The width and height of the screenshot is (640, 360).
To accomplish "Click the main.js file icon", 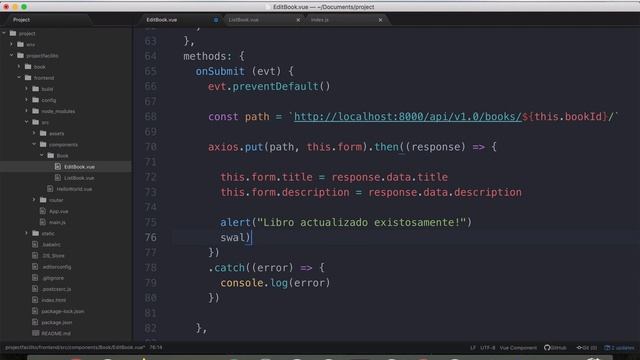I will (x=42, y=222).
